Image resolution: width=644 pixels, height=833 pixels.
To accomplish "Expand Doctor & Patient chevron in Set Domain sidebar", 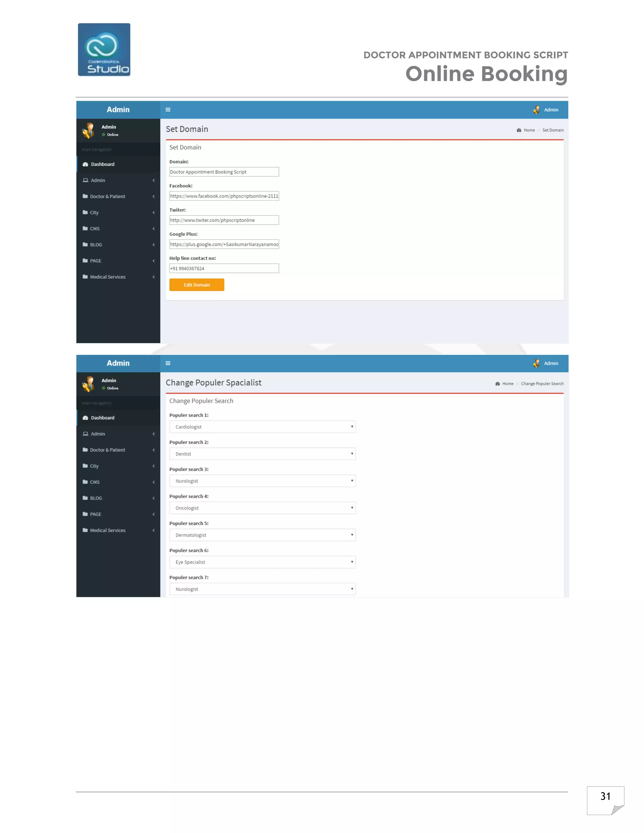I will tap(154, 196).
